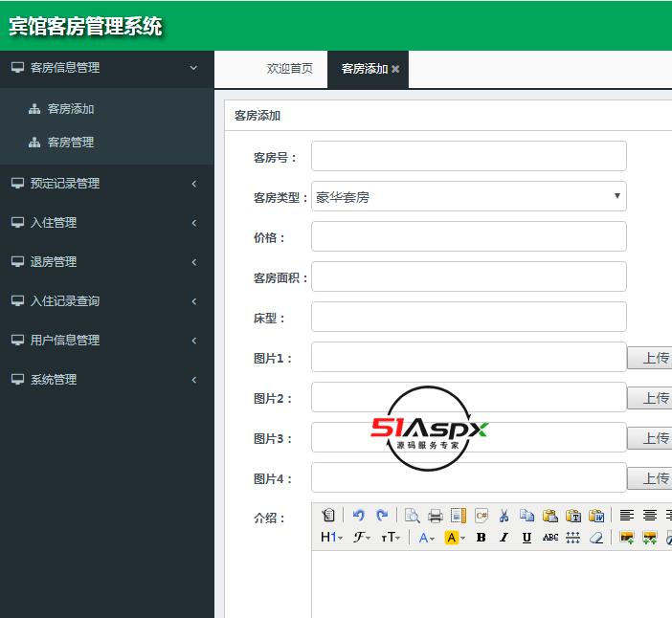The width and height of the screenshot is (672, 618).
Task: Expand the 入住管理 menu section
Action: tap(106, 223)
